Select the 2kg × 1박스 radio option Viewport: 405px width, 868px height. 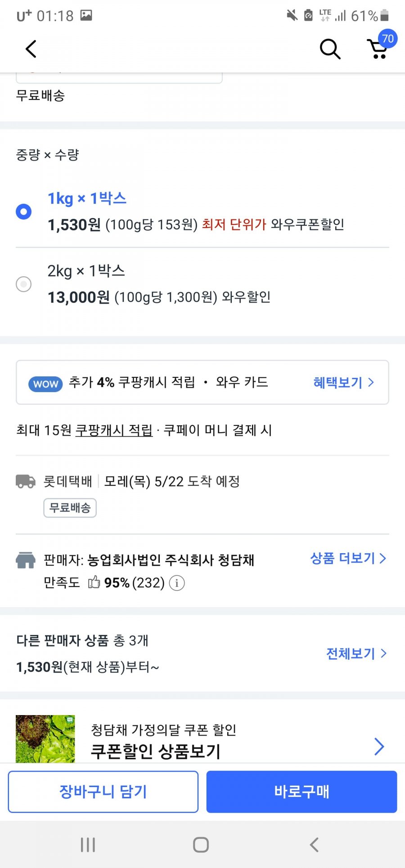click(23, 284)
